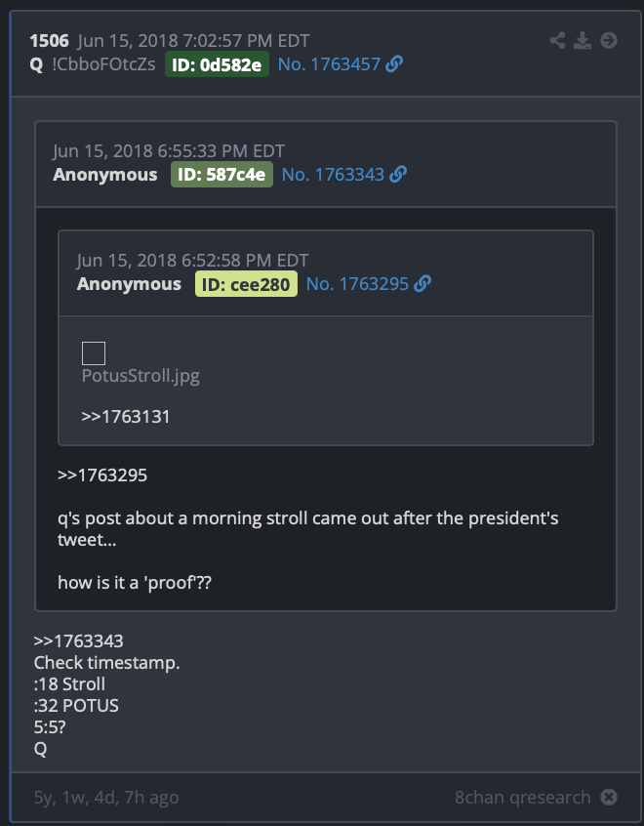Screen dimensions: 644x826
Task: Follow the >>1763295 reply reference
Action: 102,475
